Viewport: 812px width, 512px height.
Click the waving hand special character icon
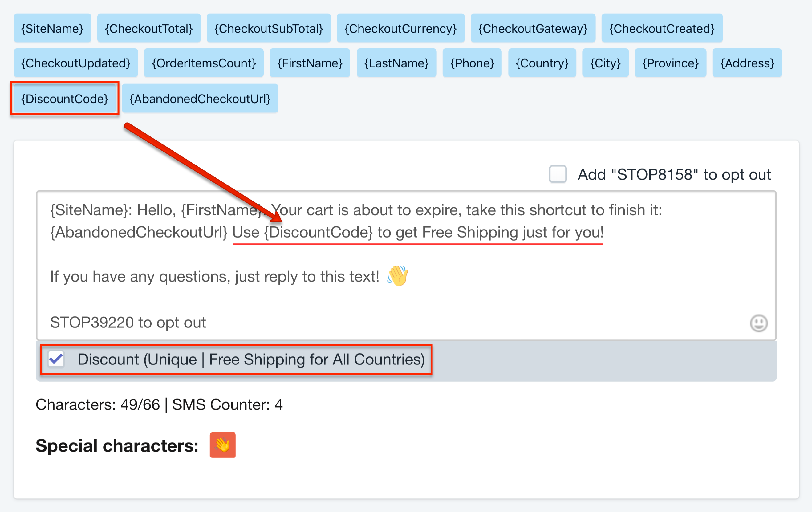(222, 445)
